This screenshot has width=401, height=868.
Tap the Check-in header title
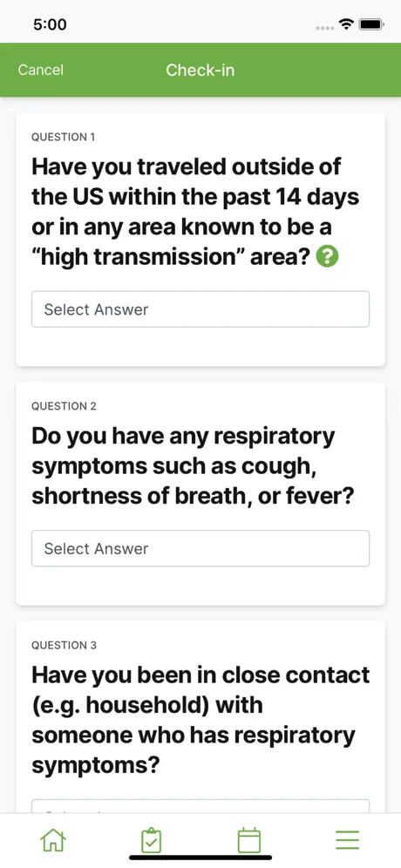pyautogui.click(x=200, y=70)
